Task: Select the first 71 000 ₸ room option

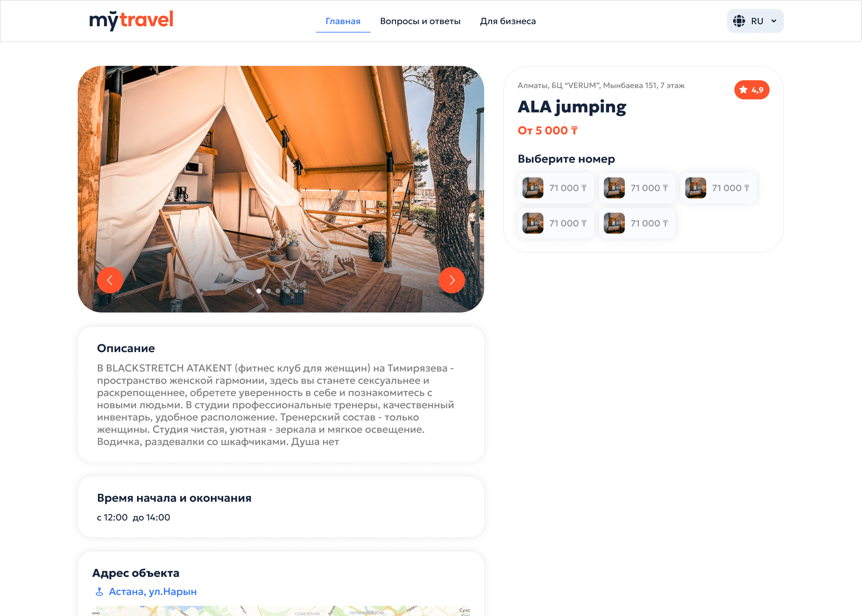Action: tap(556, 188)
